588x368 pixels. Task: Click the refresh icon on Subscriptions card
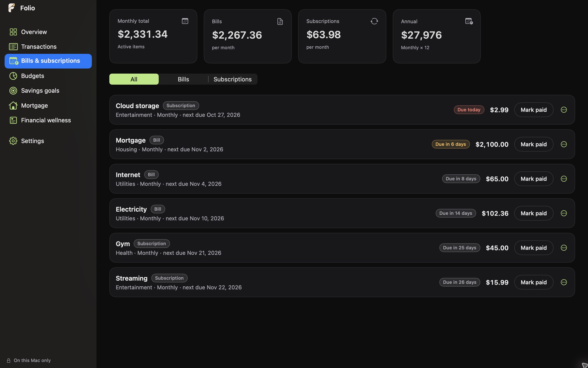point(374,21)
